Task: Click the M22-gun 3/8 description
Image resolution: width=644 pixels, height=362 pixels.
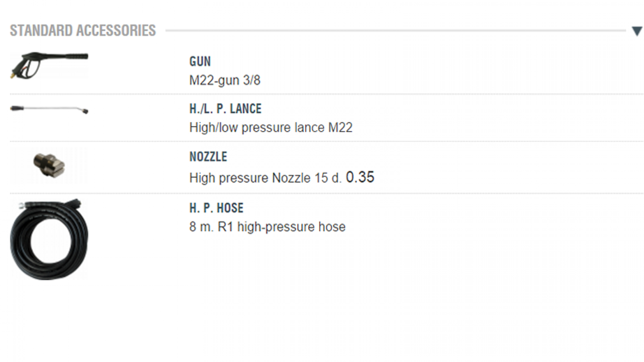Action: pyautogui.click(x=225, y=80)
